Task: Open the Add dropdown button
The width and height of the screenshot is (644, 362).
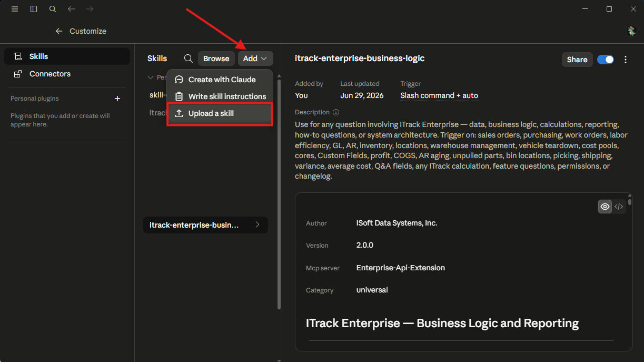Action: (x=255, y=58)
